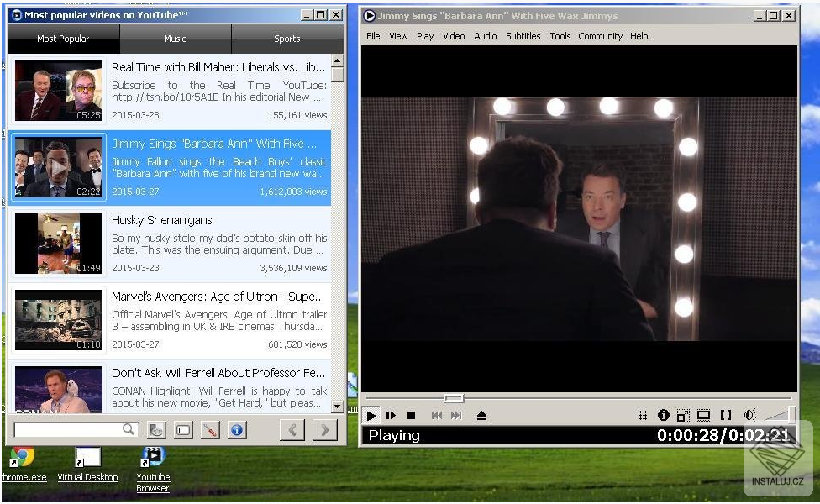Switch to the Most Popular tab
This screenshot has height=504, width=820.
coord(63,39)
